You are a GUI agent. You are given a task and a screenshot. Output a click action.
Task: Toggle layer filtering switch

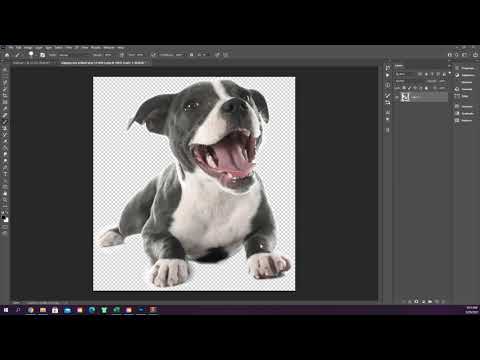point(450,73)
